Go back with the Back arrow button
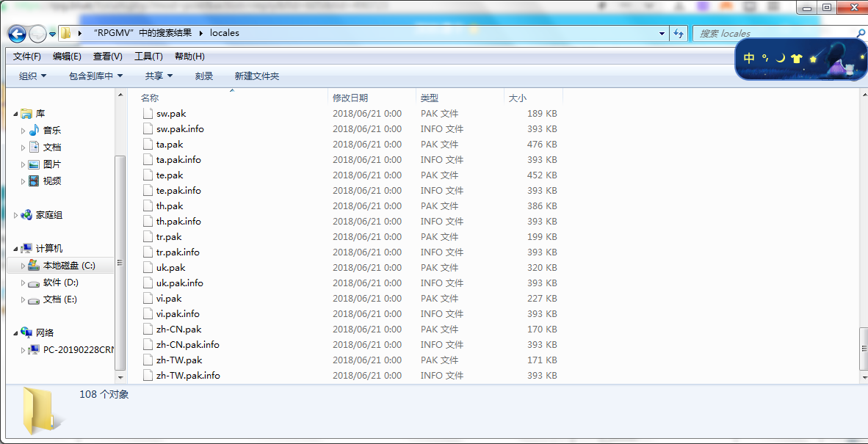Viewport: 868px width, 444px height. tap(17, 34)
